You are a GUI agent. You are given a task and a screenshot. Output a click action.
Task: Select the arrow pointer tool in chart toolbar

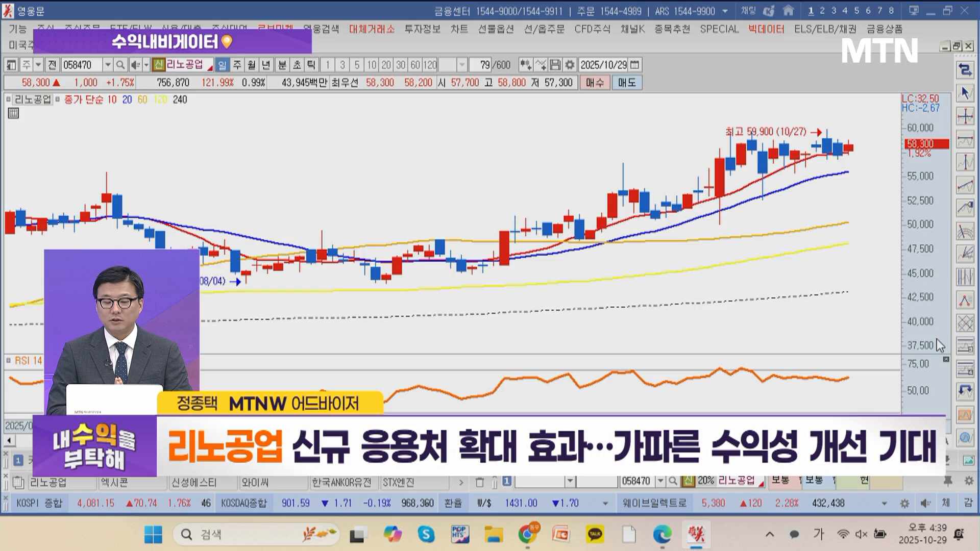coord(965,93)
